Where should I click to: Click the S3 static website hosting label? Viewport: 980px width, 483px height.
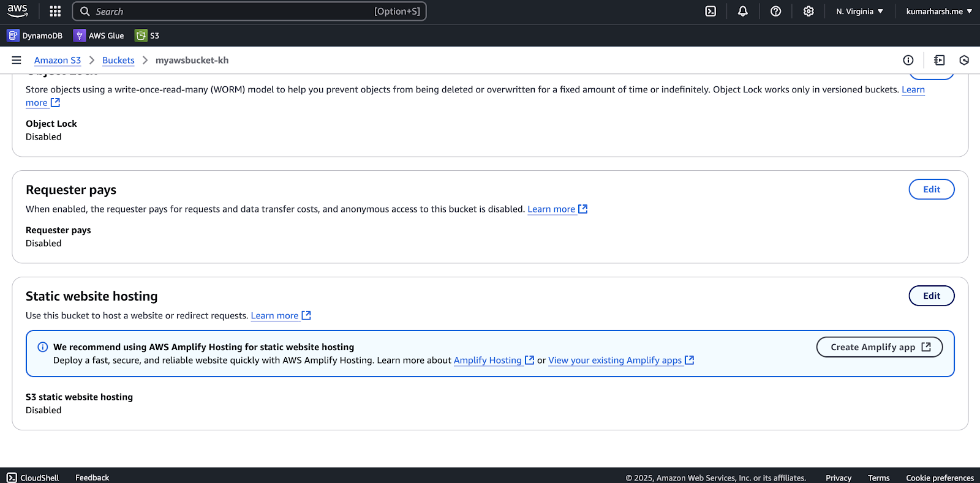[79, 397]
